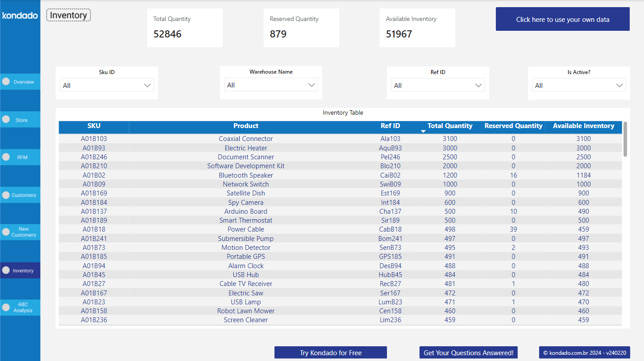Select the Bluetooth Speaker row

246,175
